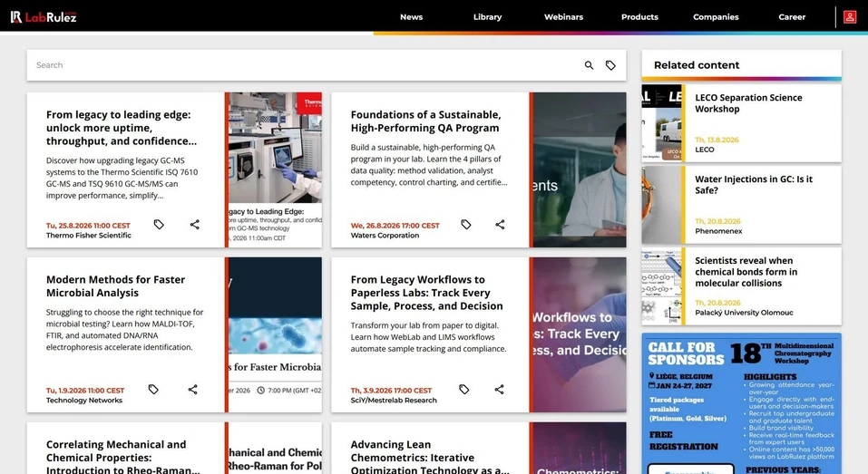Open 'Modern Methods for Faster Microbial Analysis'
Screen dimensions: 868x474
pyautogui.click(x=116, y=286)
